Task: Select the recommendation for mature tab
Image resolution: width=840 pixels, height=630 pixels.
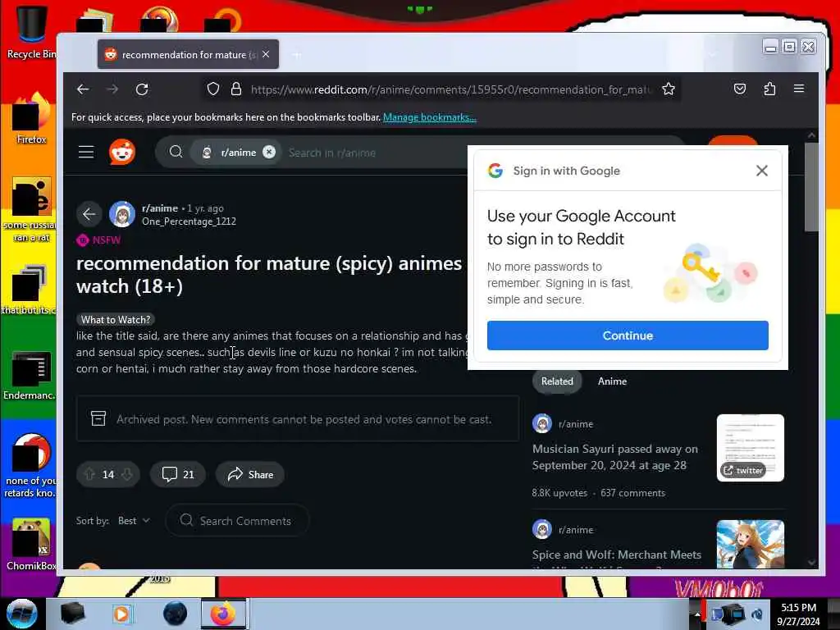Action: click(x=188, y=55)
